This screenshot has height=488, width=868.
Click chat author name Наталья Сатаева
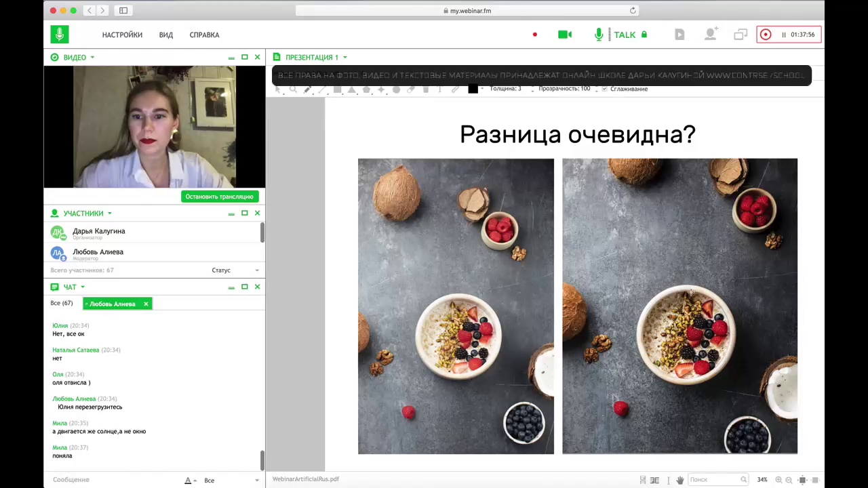pos(76,350)
